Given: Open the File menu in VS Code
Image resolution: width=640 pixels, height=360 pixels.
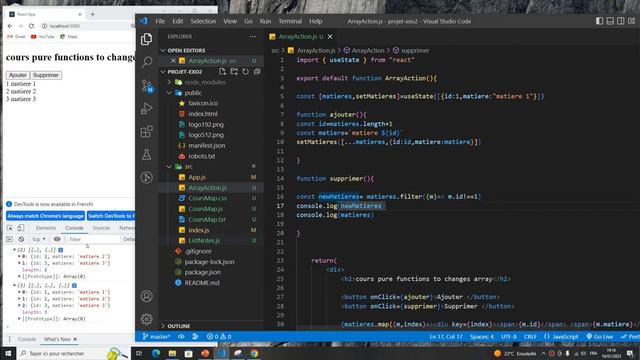Looking at the screenshot, I should coord(160,21).
